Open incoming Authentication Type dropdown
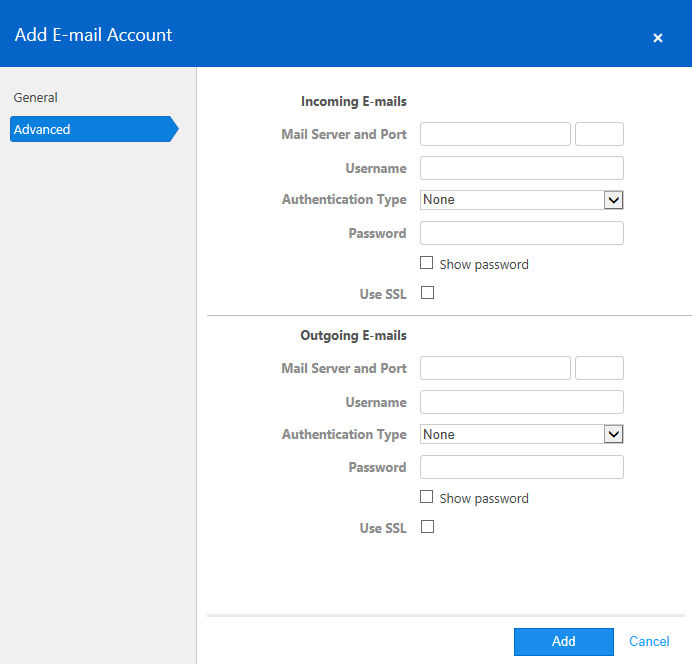The width and height of the screenshot is (692, 664). [x=522, y=200]
